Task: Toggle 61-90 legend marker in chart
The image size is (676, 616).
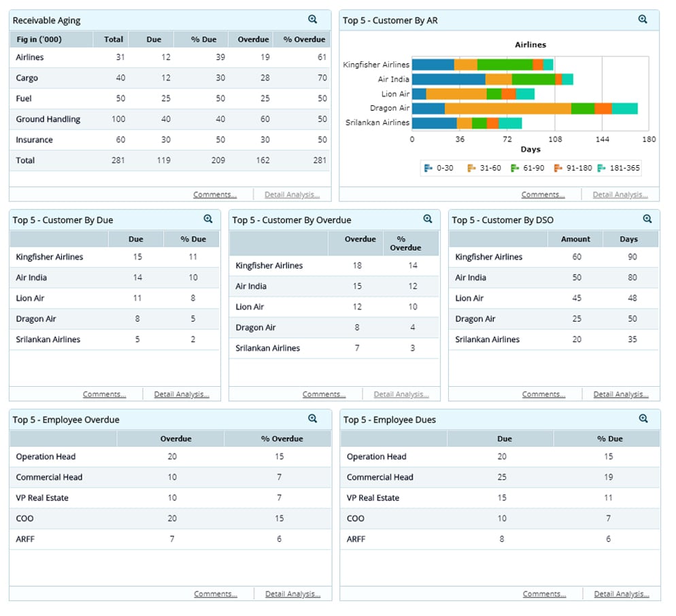Action: [515, 168]
